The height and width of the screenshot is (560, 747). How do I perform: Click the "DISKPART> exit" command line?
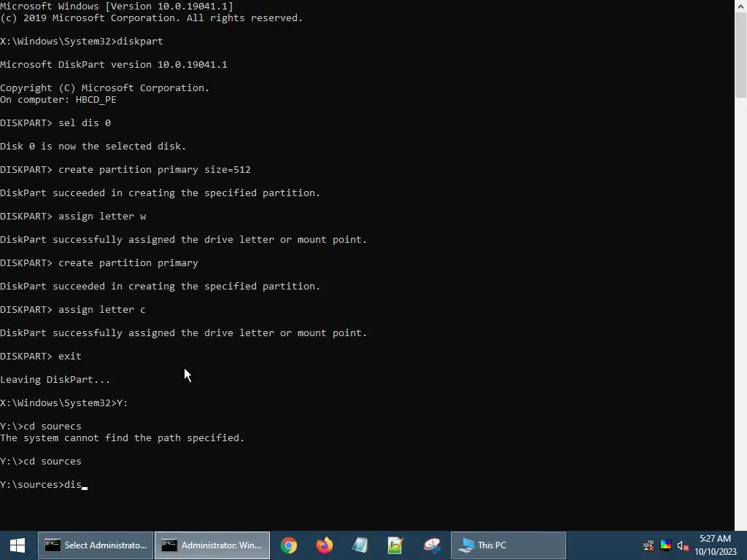tap(41, 356)
